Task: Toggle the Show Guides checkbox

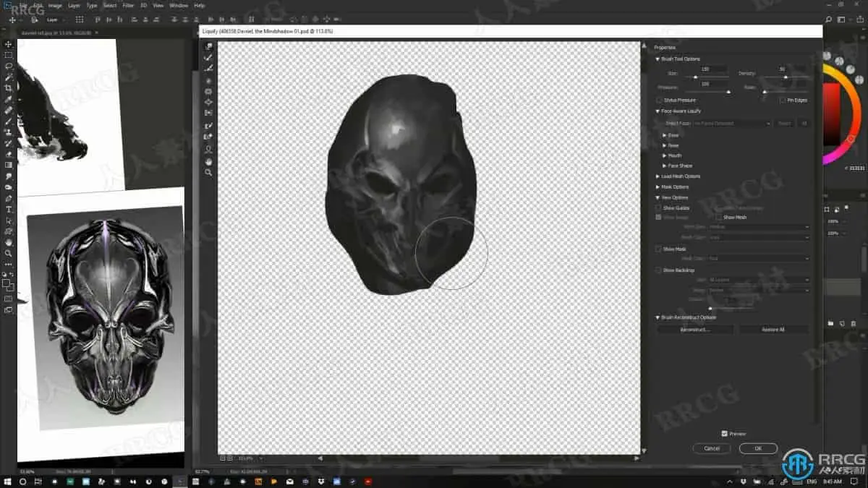Action: [658, 208]
